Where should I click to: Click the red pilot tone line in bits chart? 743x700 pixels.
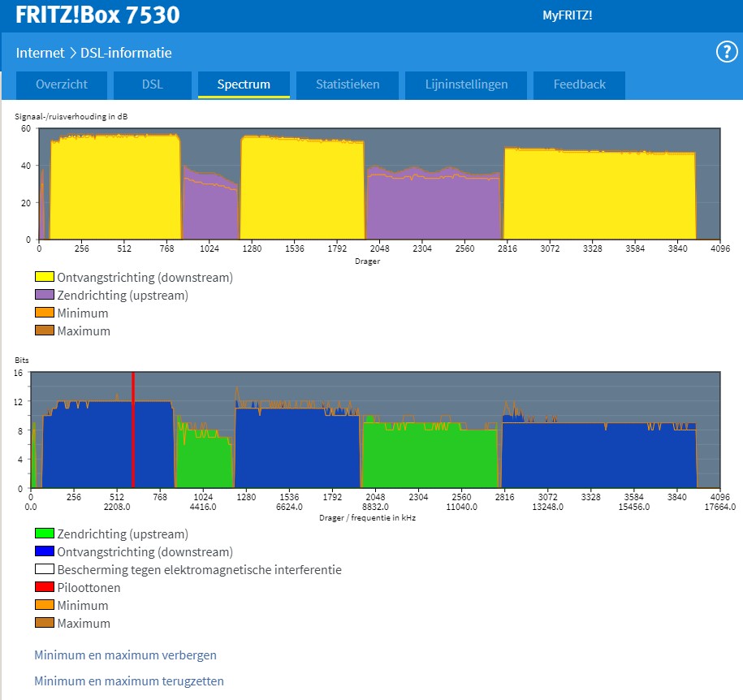[x=133, y=430]
